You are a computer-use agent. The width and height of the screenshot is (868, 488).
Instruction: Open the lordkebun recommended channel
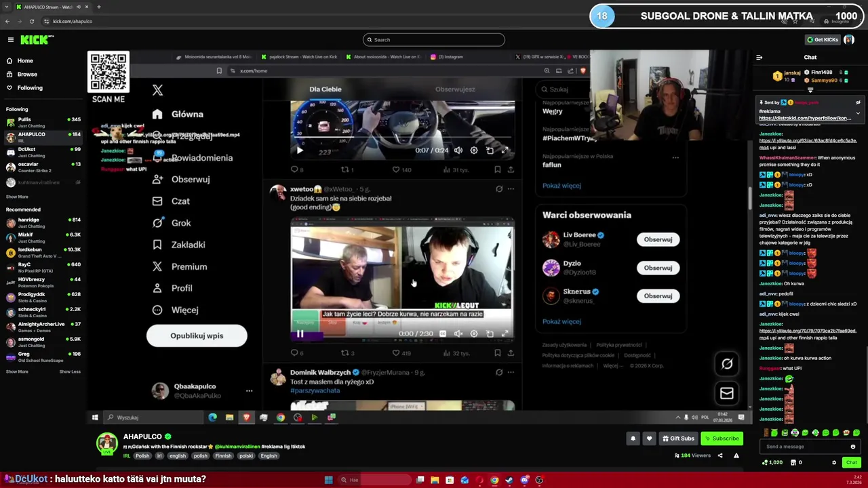pos(43,252)
